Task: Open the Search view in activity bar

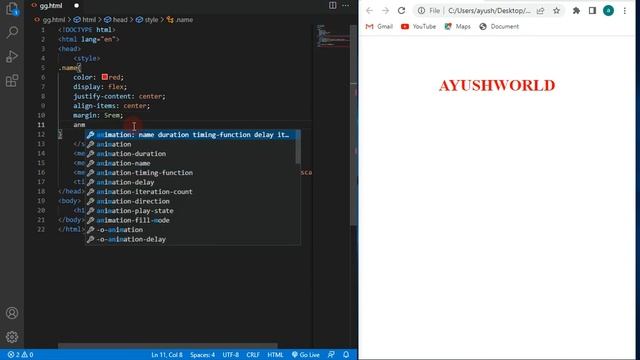Action: [x=12, y=32]
